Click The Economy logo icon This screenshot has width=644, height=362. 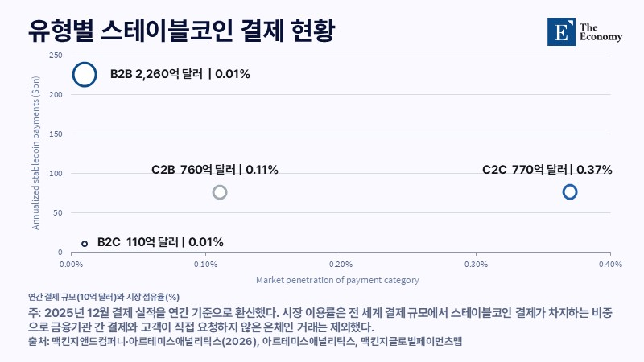561,31
